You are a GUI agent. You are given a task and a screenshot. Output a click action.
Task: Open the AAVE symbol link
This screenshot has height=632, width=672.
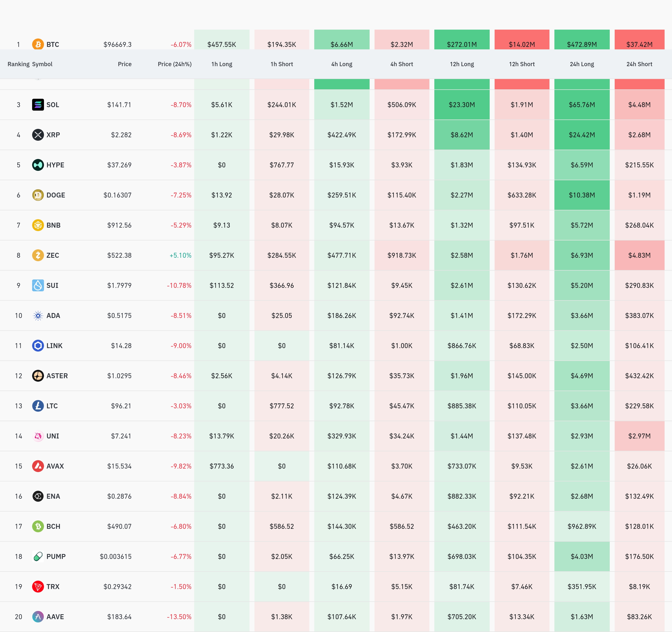55,616
